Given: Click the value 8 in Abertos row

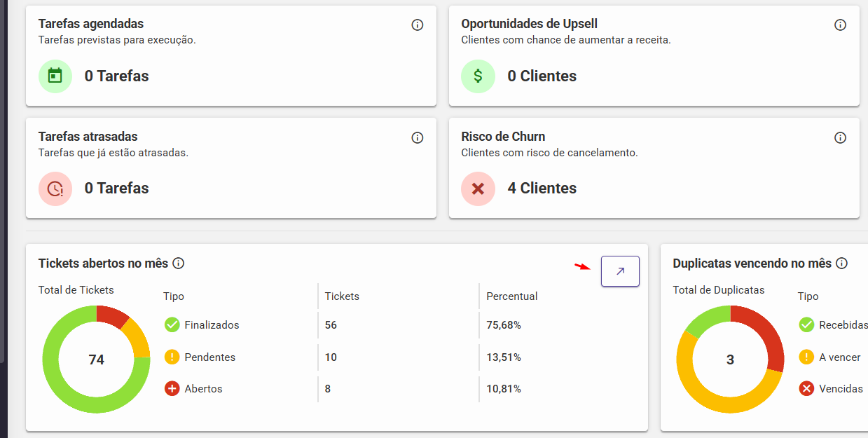Looking at the screenshot, I should [x=328, y=389].
